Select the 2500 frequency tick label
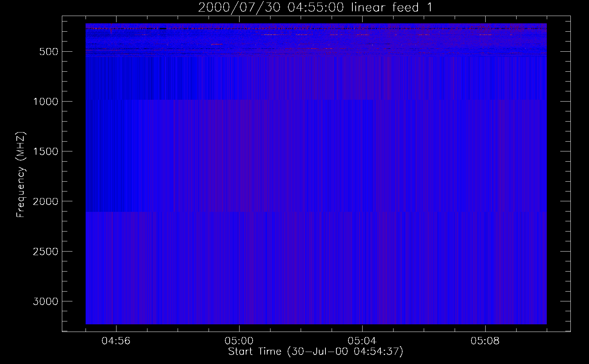This screenshot has height=364, width=589. point(46,252)
